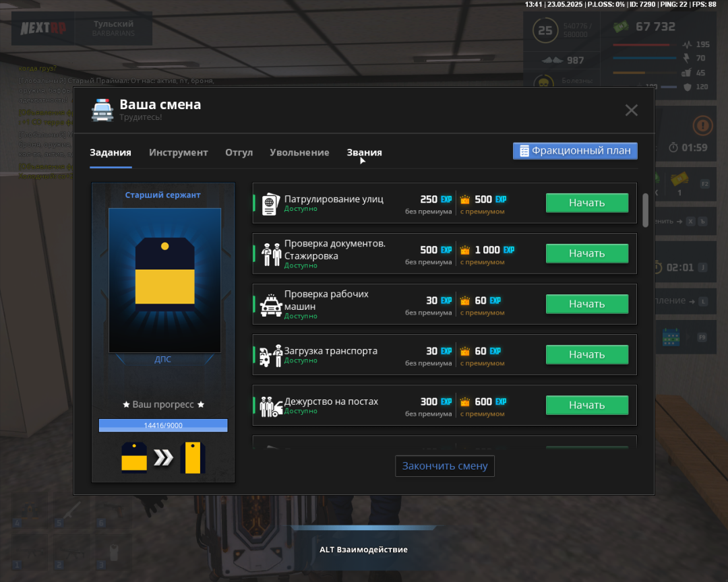Click the Загрузка транспорта task icon
Viewport: 728px width, 582px height.
click(271, 355)
